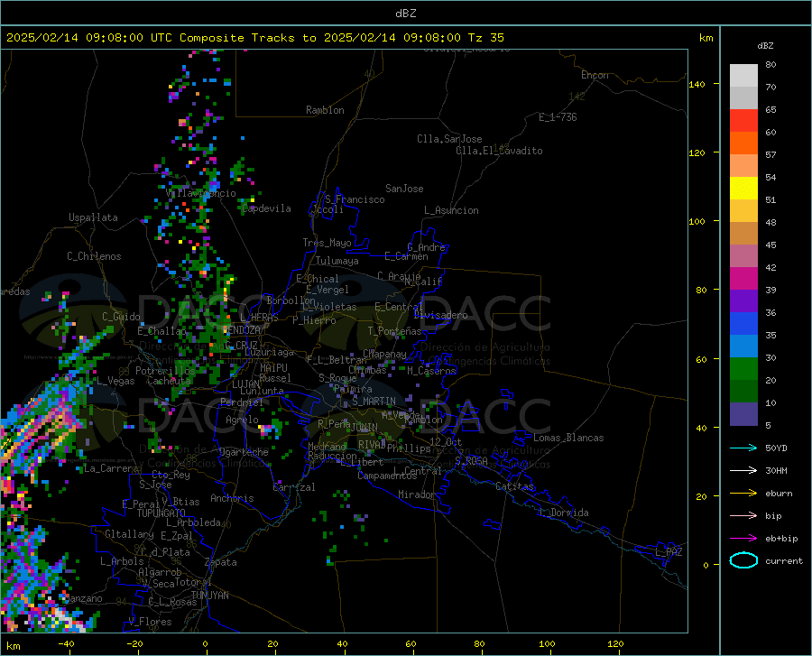812x656 pixels.
Task: Select the light gray 70-80 dBZ swatch
Action: 743,76
